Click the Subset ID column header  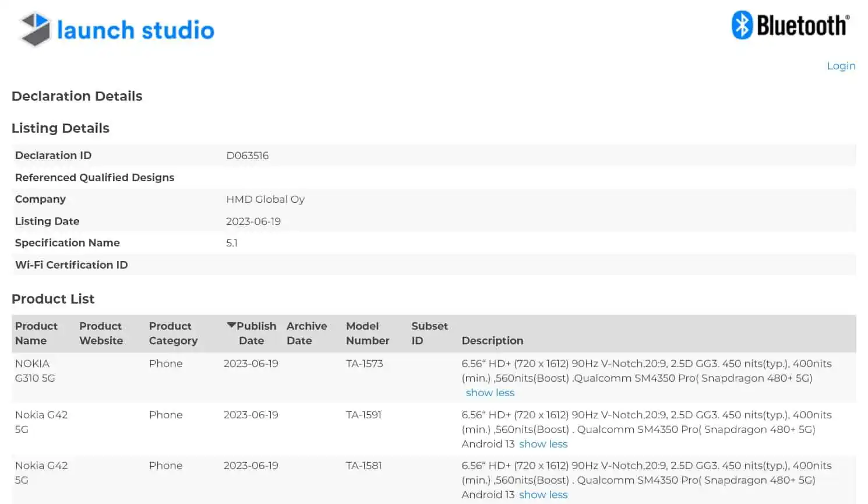tap(429, 333)
